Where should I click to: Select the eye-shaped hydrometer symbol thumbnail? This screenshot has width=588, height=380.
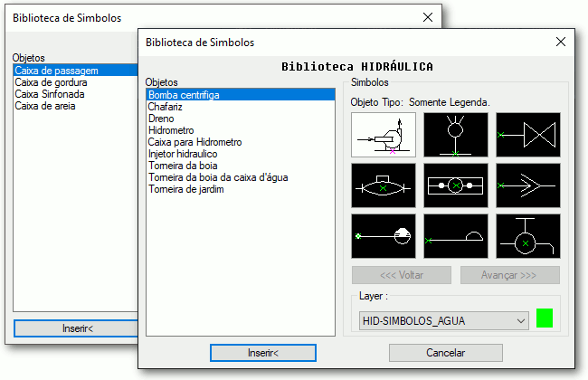(x=384, y=185)
